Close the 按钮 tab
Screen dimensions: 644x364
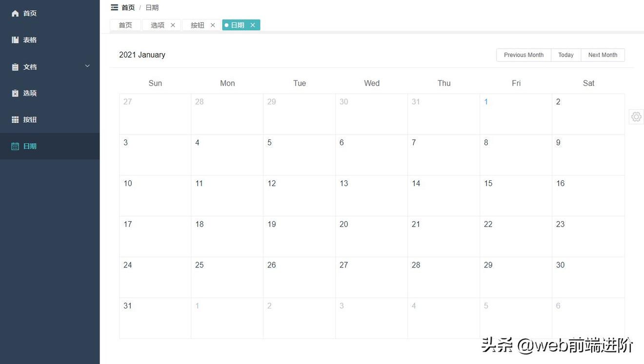[213, 25]
